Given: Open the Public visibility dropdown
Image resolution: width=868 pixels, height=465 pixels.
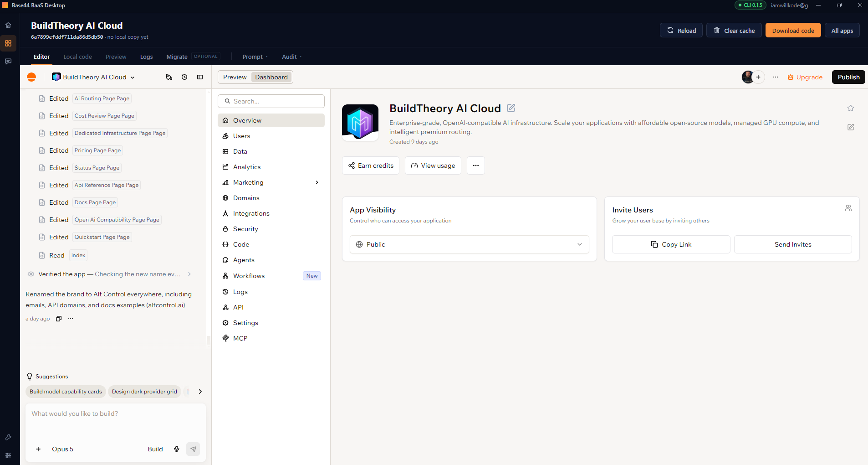Looking at the screenshot, I should click(469, 244).
